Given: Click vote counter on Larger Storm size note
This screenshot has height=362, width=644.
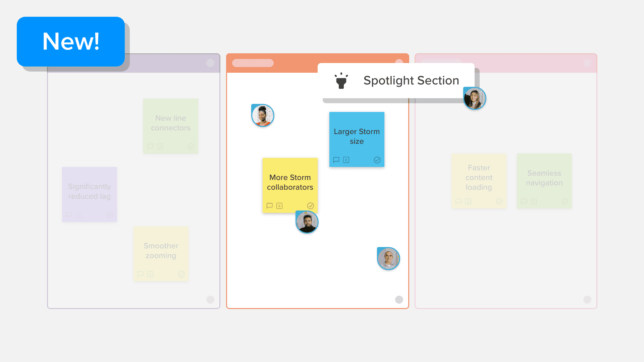Looking at the screenshot, I should pyautogui.click(x=346, y=160).
